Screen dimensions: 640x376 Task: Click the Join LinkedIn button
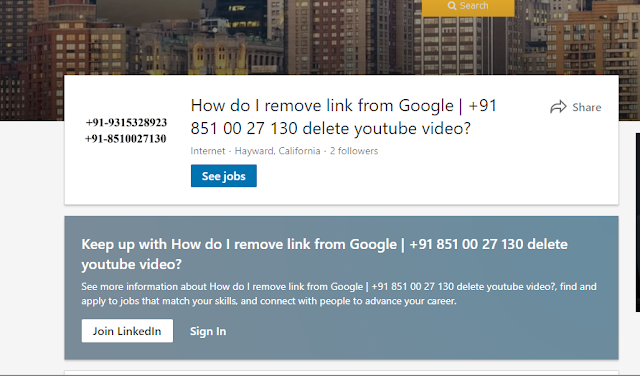pos(127,331)
